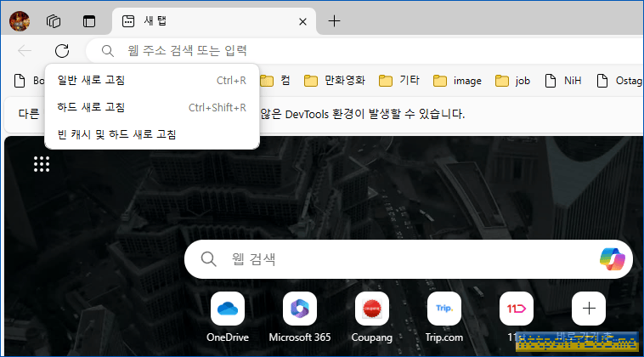The height and width of the screenshot is (357, 644).
Task: Choose 하드 새로 고침 menu item
Action: (152, 107)
